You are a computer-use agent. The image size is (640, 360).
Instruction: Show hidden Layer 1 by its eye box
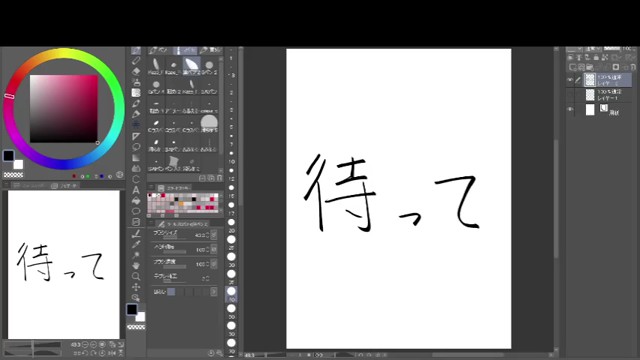point(570,95)
